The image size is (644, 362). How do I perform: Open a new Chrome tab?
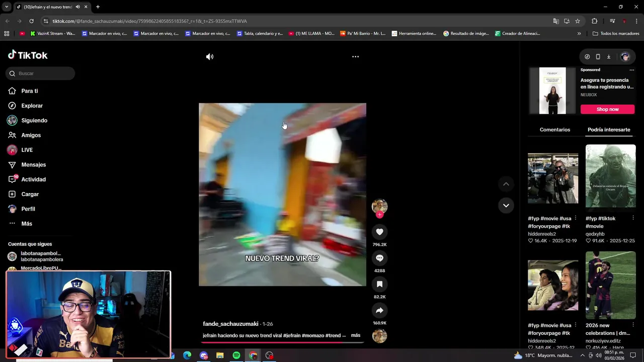click(x=98, y=7)
